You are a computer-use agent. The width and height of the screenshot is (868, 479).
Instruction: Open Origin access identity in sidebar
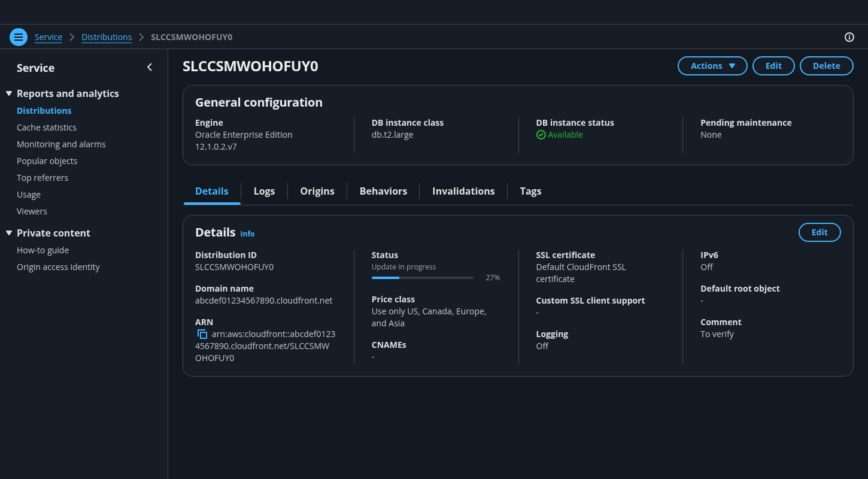point(58,267)
